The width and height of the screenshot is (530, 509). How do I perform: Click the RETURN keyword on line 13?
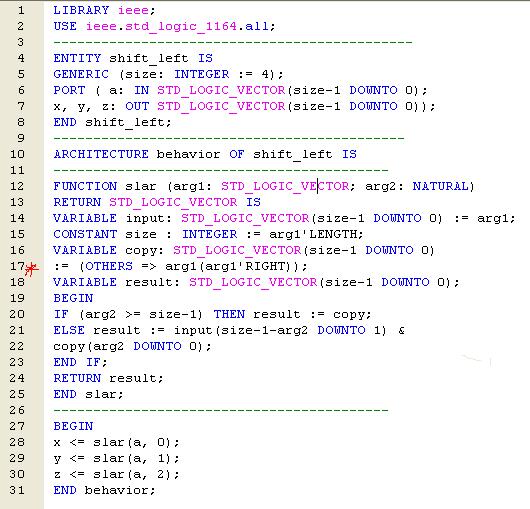click(77, 202)
